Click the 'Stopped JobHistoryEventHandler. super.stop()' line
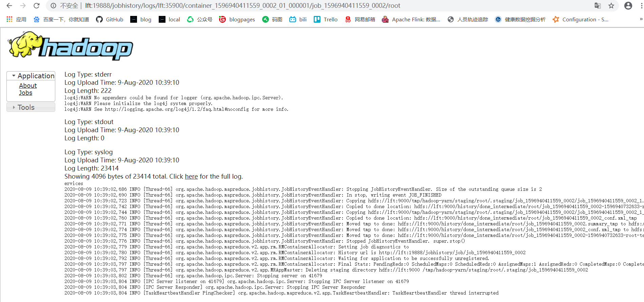Screen dimensions: 644x302 (x=265, y=241)
